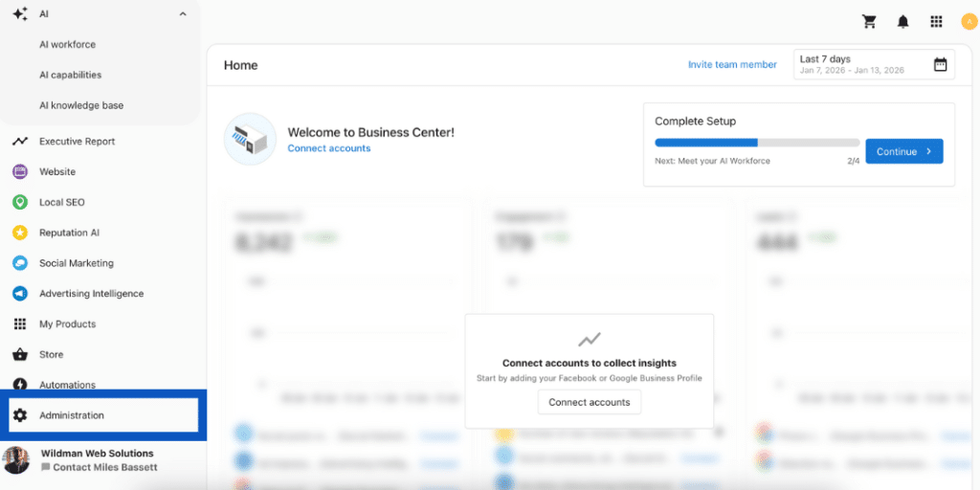Click Contact Miles Bassett profile area
The width and height of the screenshot is (980, 490).
tap(99, 467)
